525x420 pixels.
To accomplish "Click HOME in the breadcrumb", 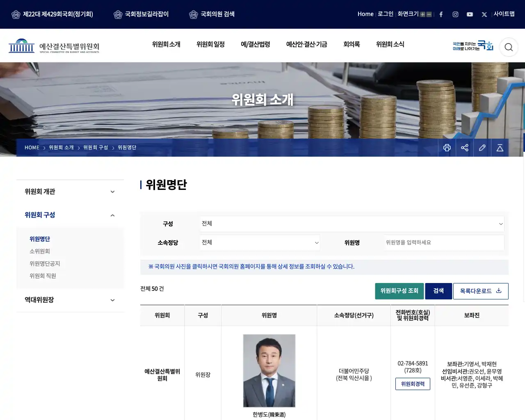I will tap(32, 148).
